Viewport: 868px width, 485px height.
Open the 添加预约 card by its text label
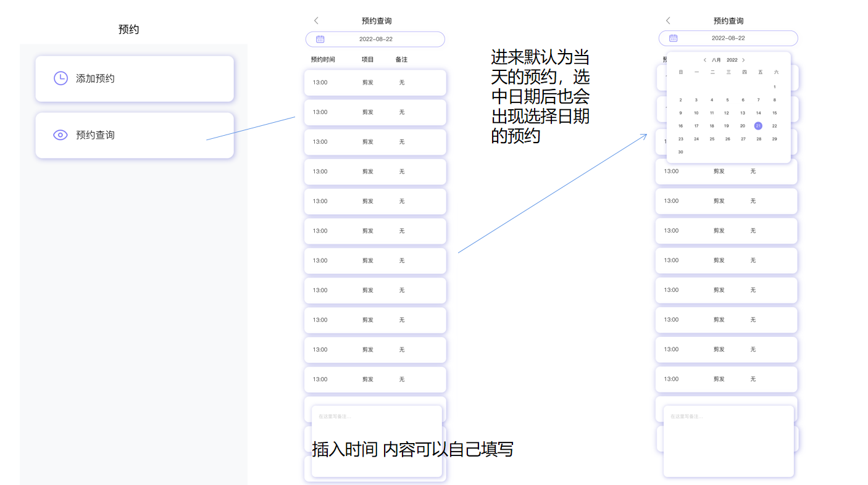coord(95,79)
